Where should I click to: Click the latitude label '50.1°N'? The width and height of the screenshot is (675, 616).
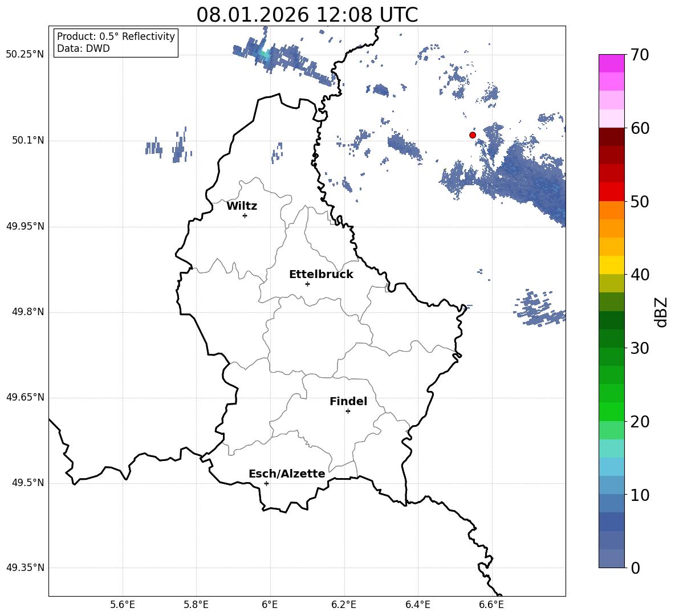point(28,140)
